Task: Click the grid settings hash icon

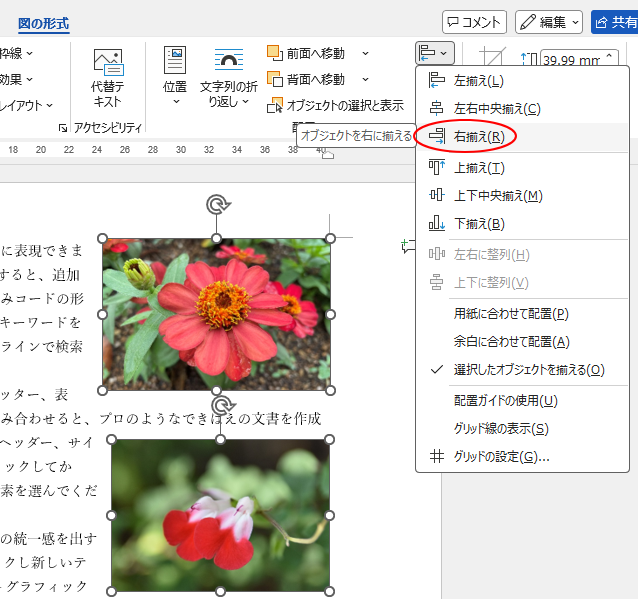Action: [x=437, y=456]
